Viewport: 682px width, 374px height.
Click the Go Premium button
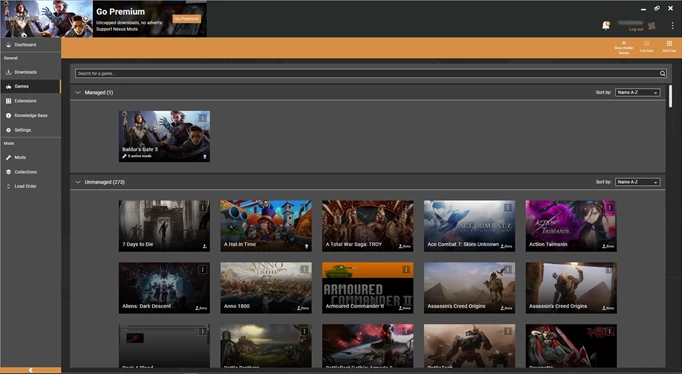click(187, 19)
